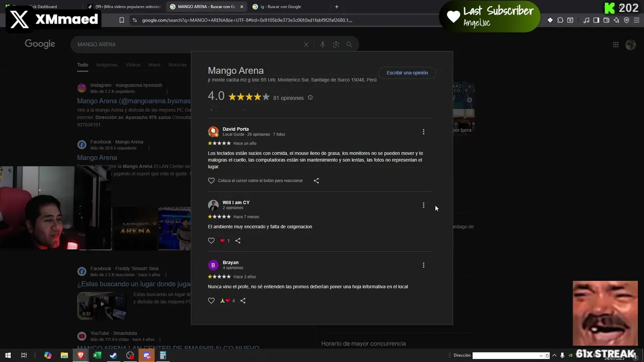Launch Copilot from the taskbar

48,355
